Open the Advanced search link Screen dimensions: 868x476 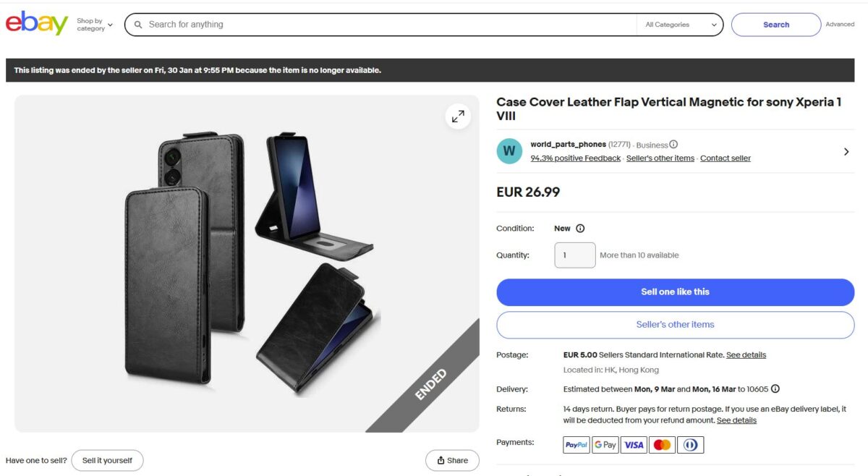(x=840, y=25)
